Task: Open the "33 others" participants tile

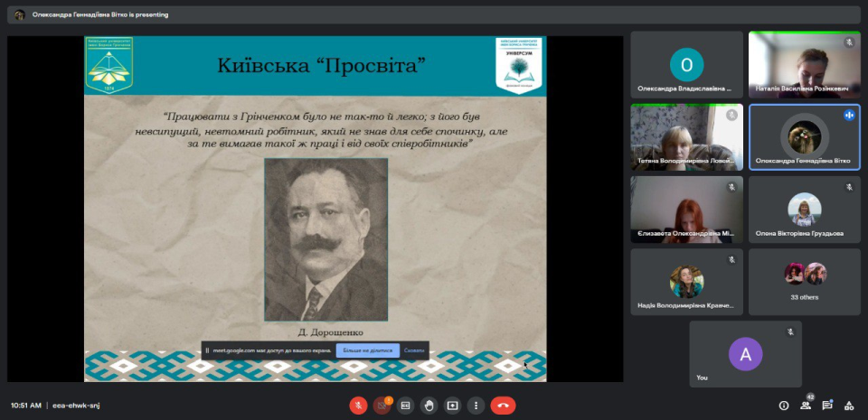Action: click(805, 281)
